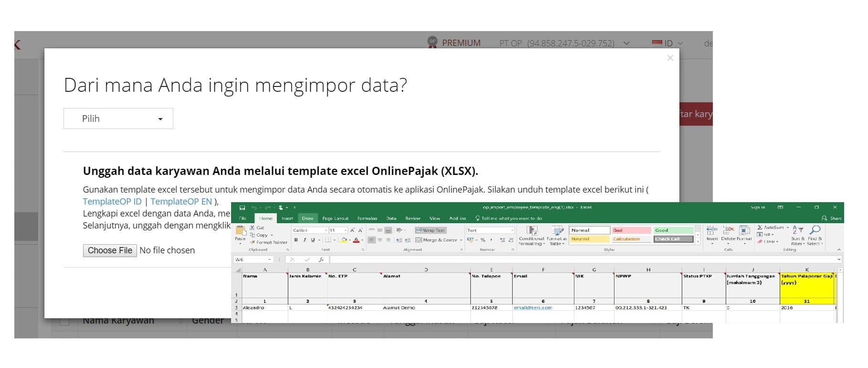This screenshot has height=368, width=868.
Task: Click the Paste clipboard icon
Action: click(241, 230)
